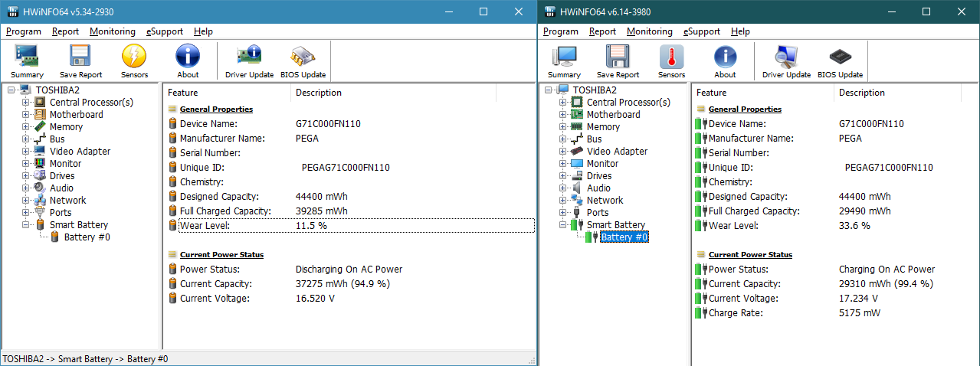
Task: Click Current Capacity 29310 mWh value
Action: coord(886,284)
